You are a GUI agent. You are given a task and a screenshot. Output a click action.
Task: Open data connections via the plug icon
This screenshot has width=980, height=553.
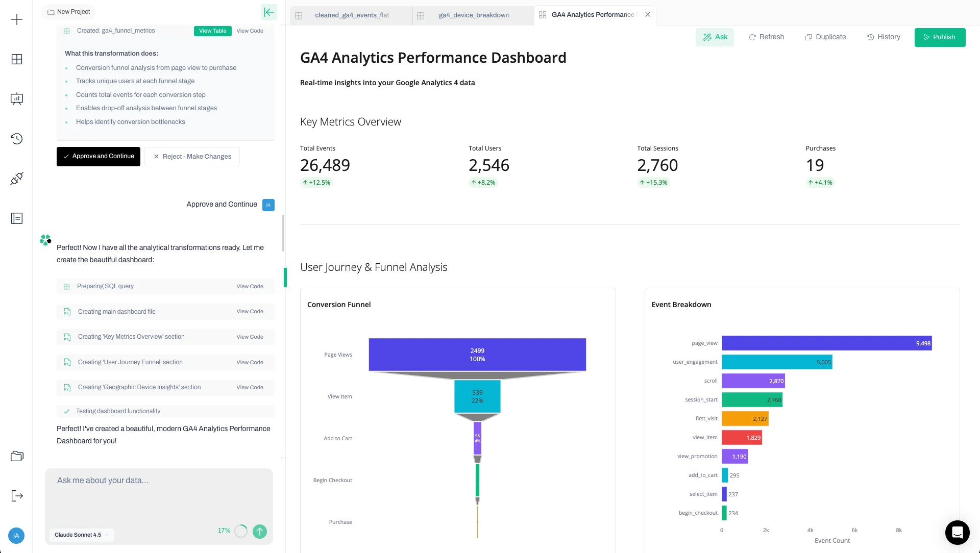(x=17, y=178)
